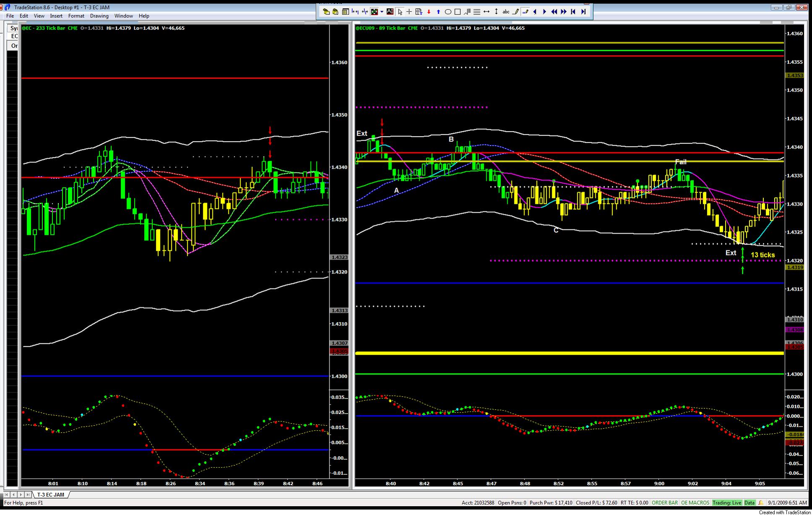Open the Format menu

76,16
